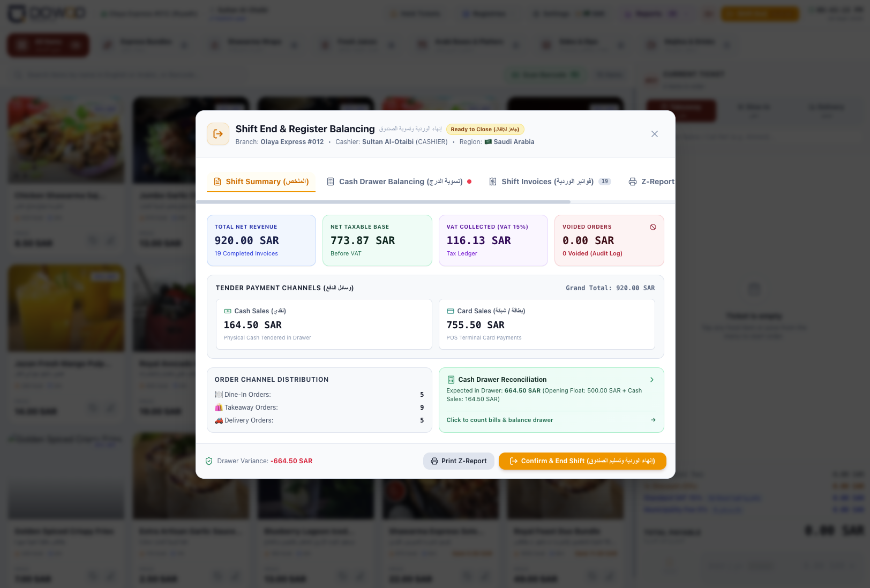Viewport: 870px width, 588px height.
Task: Click the drawer variance shield icon
Action: coord(209,461)
